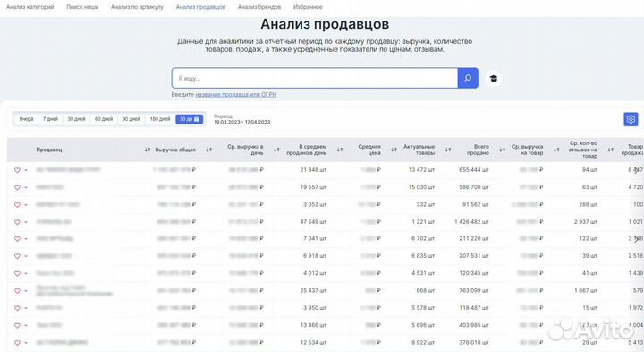This screenshot has width=644, height=352.
Task: Go to the Поиск ниши tab
Action: [82, 7]
